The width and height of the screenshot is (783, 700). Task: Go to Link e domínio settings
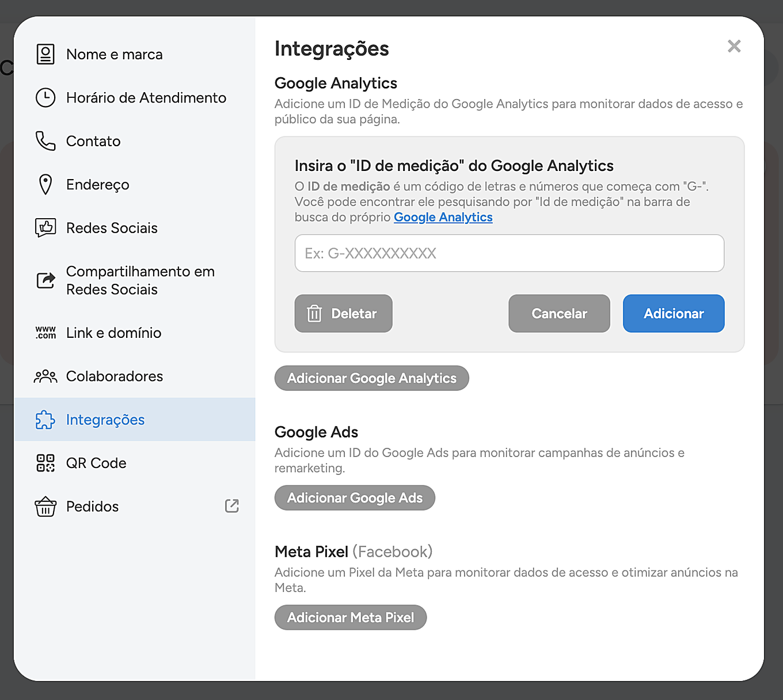tap(135, 333)
